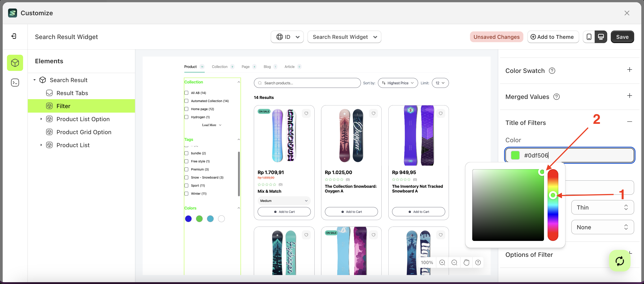The height and width of the screenshot is (284, 644).
Task: Enable the Premium (3) tag filter
Action: tap(186, 169)
